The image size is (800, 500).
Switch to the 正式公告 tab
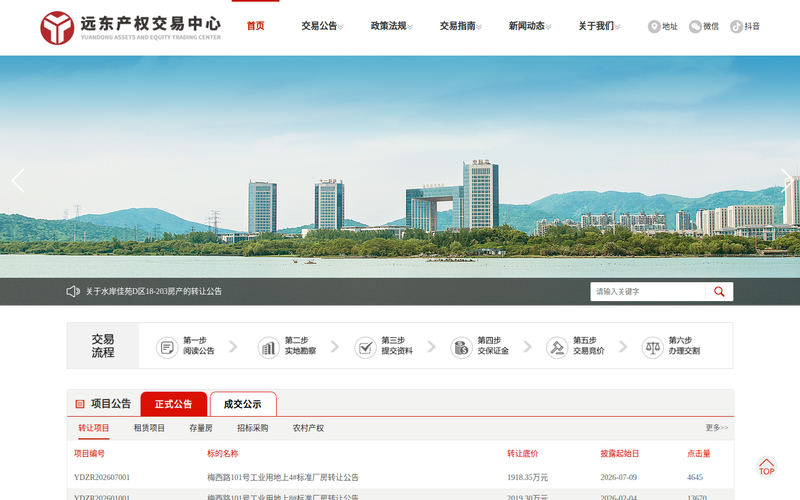(173, 404)
